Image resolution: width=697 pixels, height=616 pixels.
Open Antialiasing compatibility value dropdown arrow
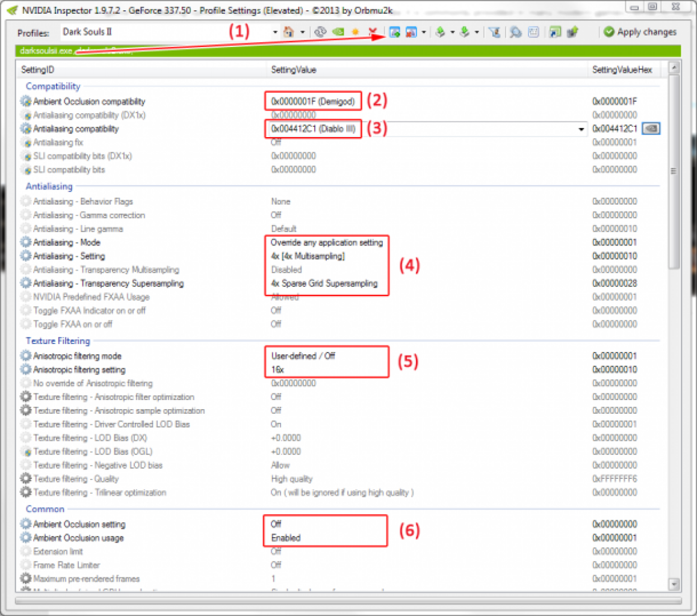coord(581,129)
